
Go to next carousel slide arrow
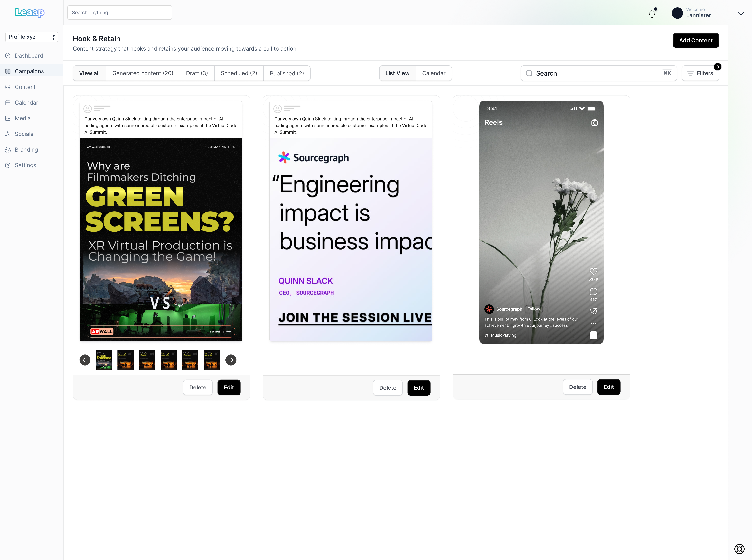point(231,360)
